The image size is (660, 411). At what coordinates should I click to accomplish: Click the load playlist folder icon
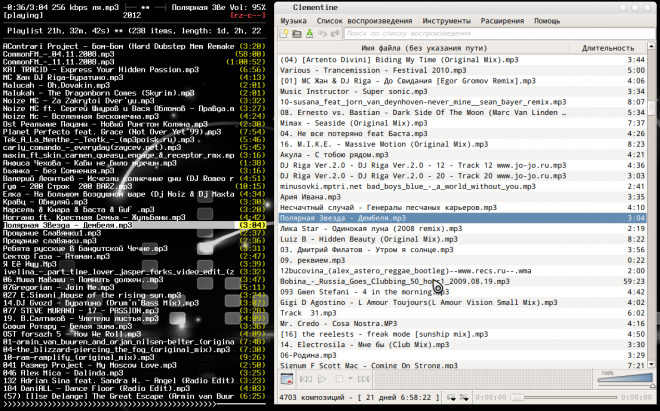tap(296, 33)
